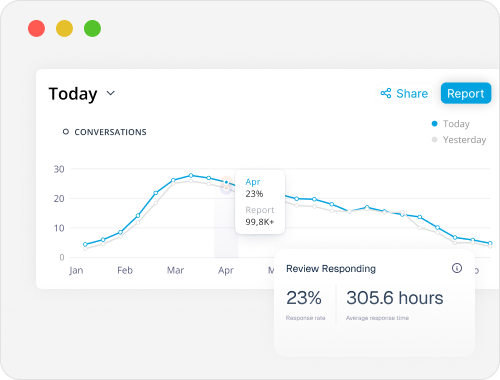Click the share network icon
Image resolution: width=500 pixels, height=380 pixels.
click(386, 93)
